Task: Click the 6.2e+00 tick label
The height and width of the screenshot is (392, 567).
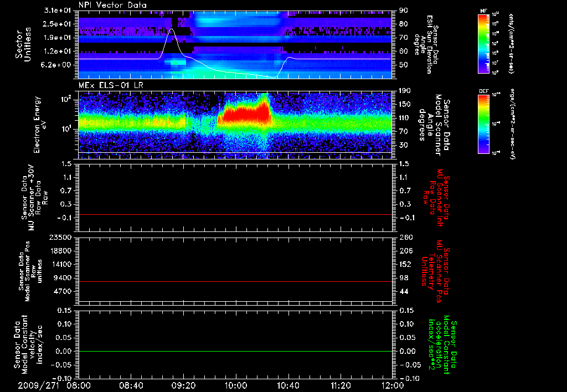Action: click(57, 65)
